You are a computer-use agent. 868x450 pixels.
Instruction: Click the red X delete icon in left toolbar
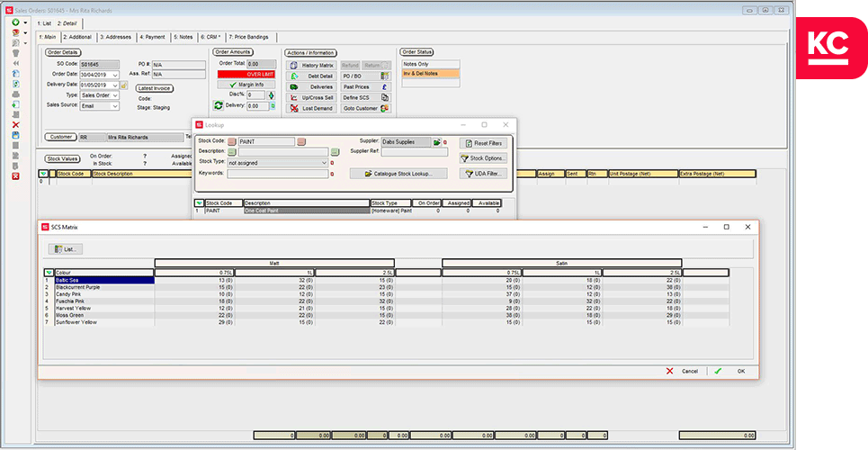[15, 125]
